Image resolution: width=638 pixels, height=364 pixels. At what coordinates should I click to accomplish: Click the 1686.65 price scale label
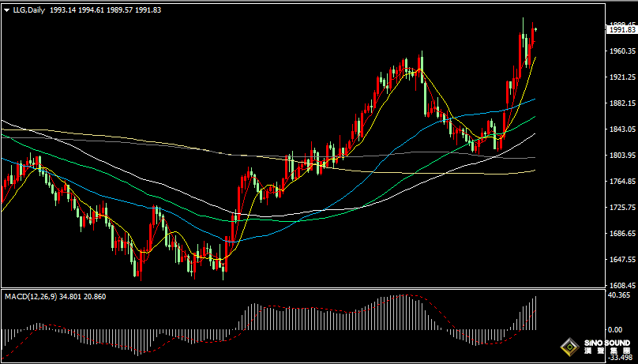pyautogui.click(x=621, y=234)
